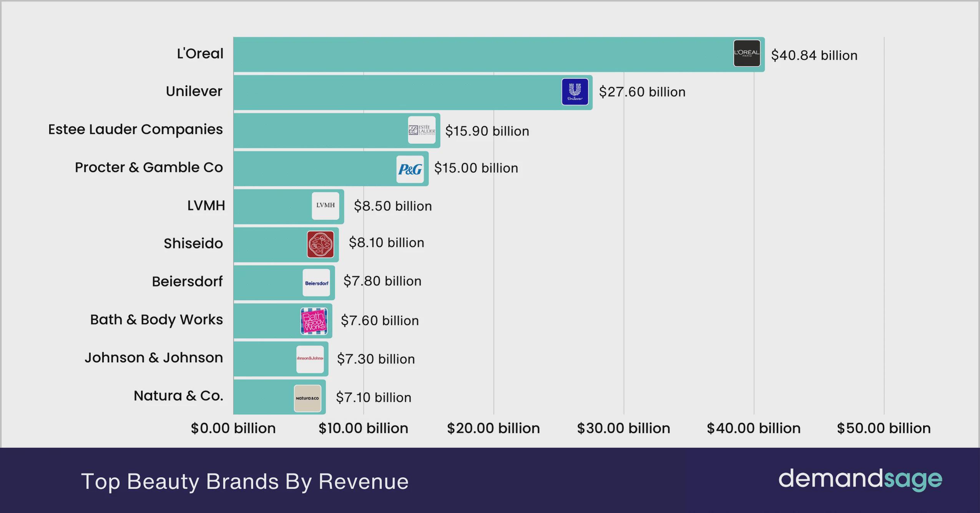The height and width of the screenshot is (513, 980).
Task: Select the Shiseido axis label
Action: [x=193, y=243]
